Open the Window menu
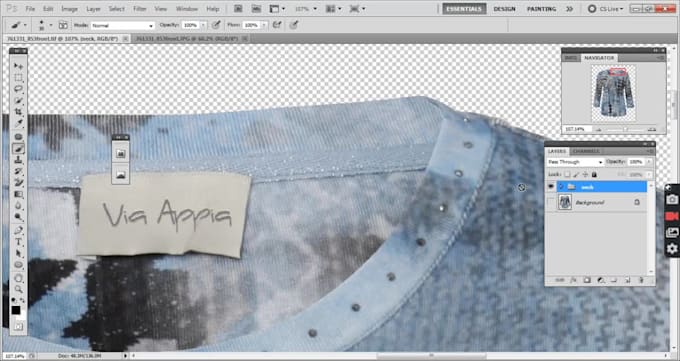 [187, 9]
